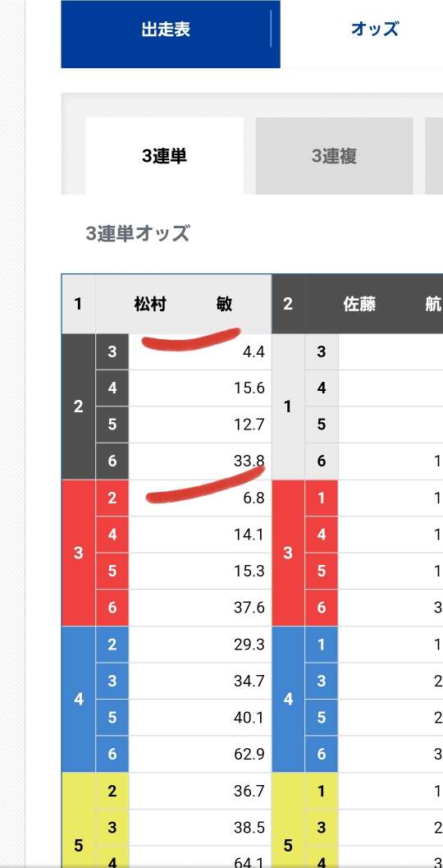443x868 pixels.
Task: Choose odds 6.8 for 1-3-2
Action: pos(199,498)
